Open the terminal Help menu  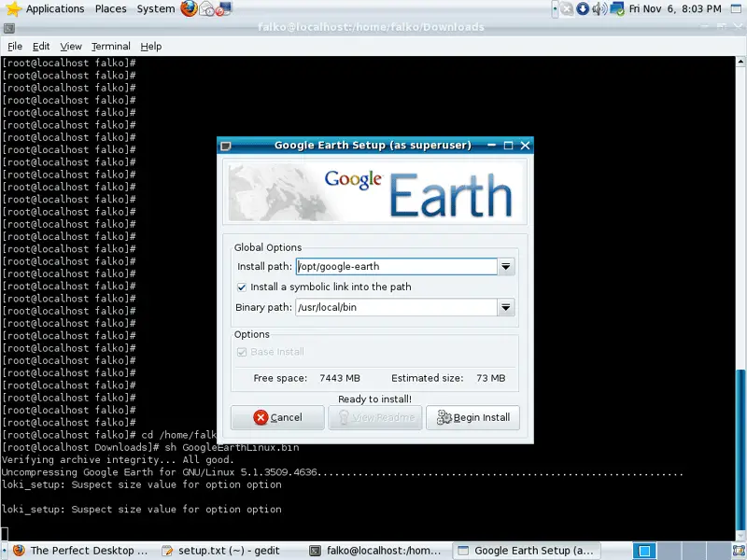click(x=151, y=46)
